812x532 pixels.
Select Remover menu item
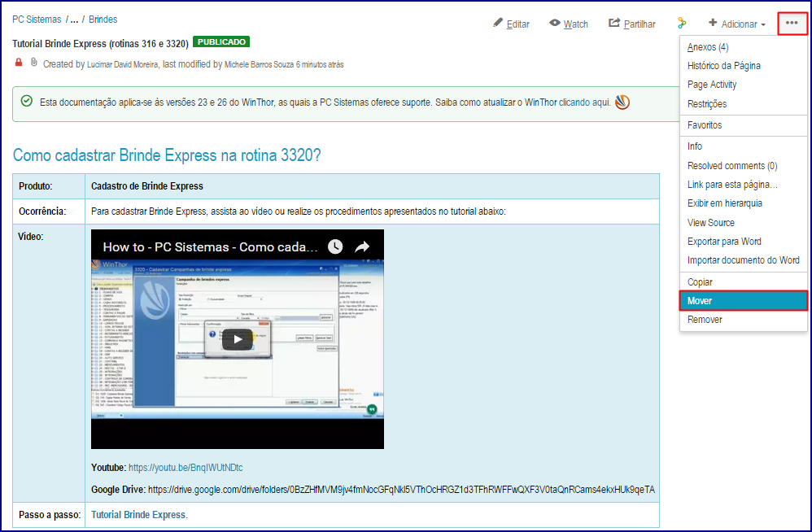click(x=743, y=320)
